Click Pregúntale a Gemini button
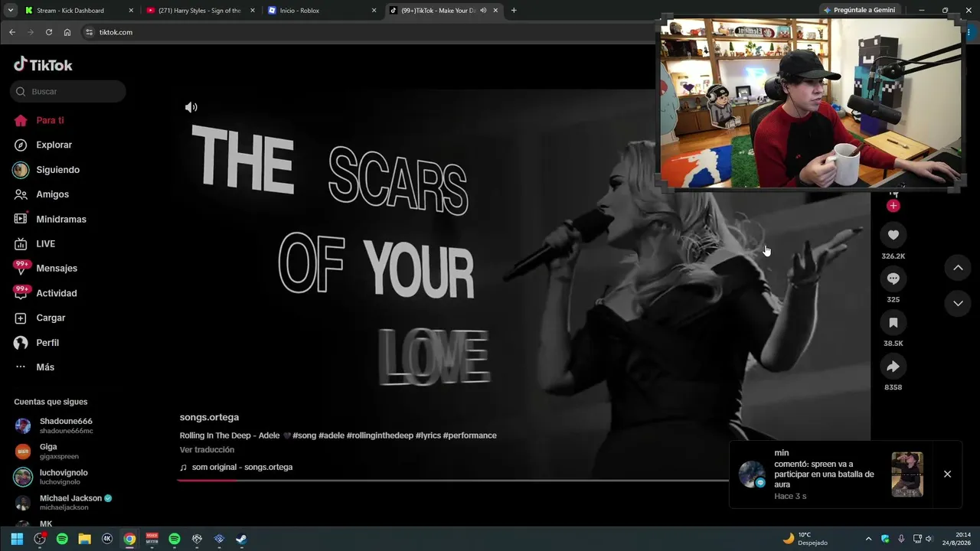 point(861,11)
